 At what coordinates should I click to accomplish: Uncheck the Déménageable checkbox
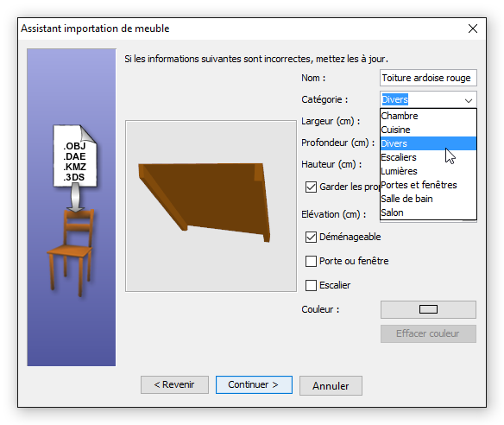(x=311, y=237)
